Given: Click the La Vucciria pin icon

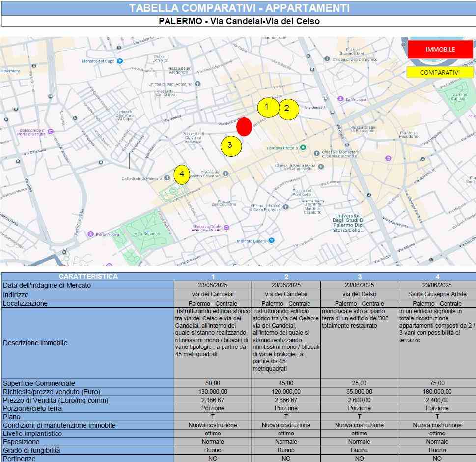Looking at the screenshot, I should 340,99.
